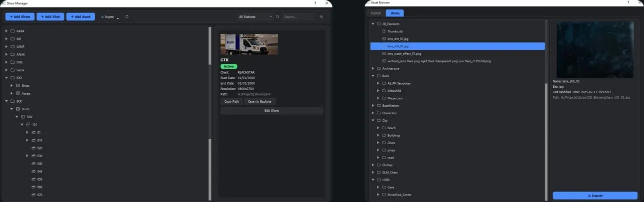Click the image icon of lens_dirt_01.jpg
The image size is (644, 202).
point(384,39)
